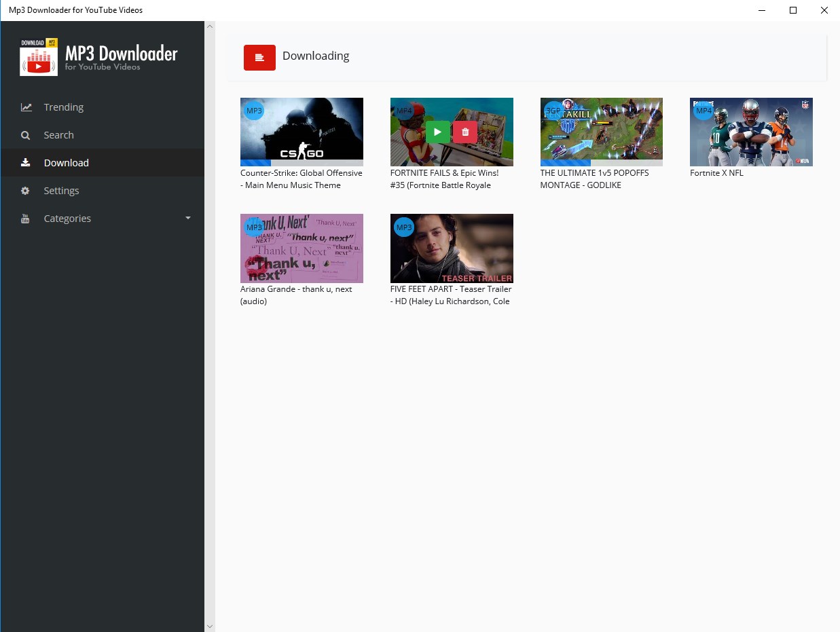The image size is (840, 632).
Task: Click the Trending chart icon in the sidebar
Action: [26, 107]
